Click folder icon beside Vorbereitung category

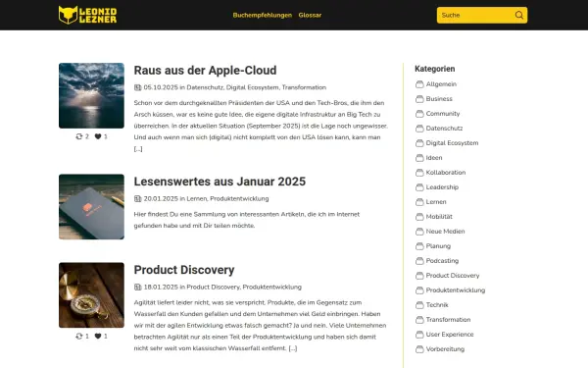[x=419, y=349]
